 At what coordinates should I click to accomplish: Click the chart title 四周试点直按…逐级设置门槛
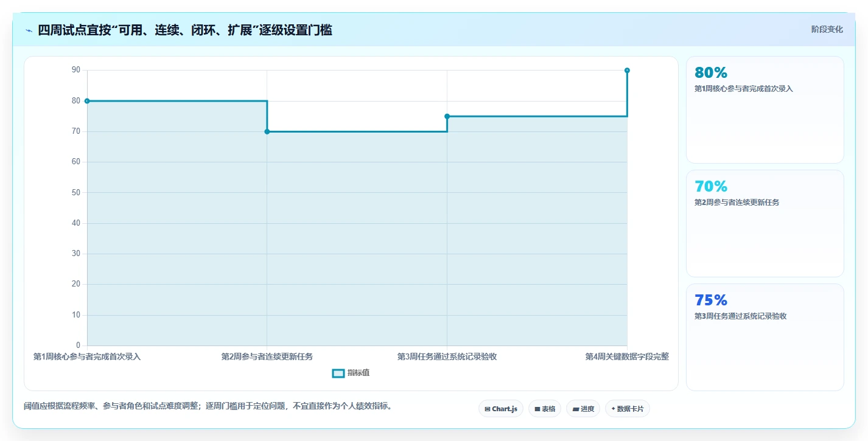(185, 30)
